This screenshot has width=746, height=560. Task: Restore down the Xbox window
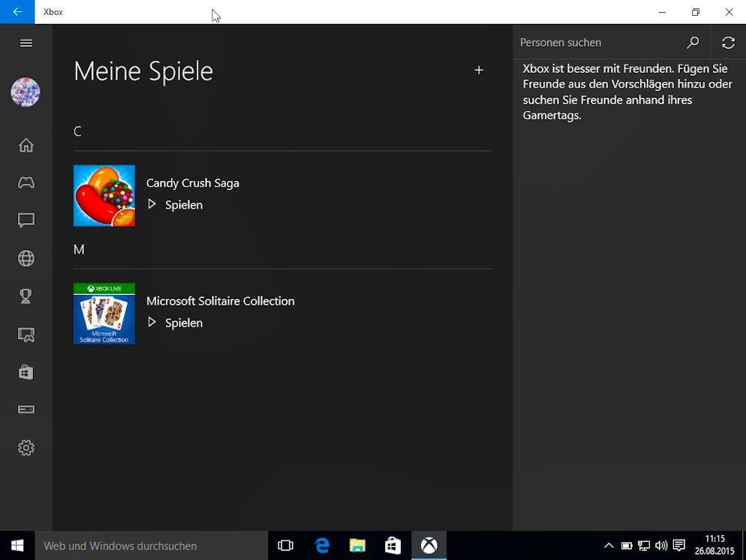tap(696, 12)
